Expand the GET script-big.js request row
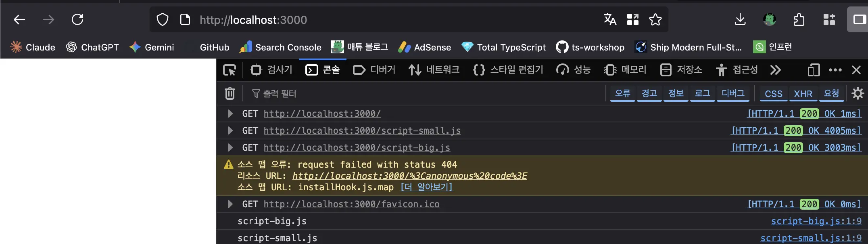 coord(230,147)
